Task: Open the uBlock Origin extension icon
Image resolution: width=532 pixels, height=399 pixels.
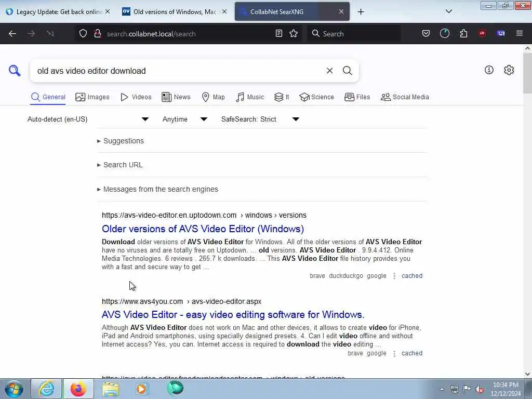Action: click(482, 33)
